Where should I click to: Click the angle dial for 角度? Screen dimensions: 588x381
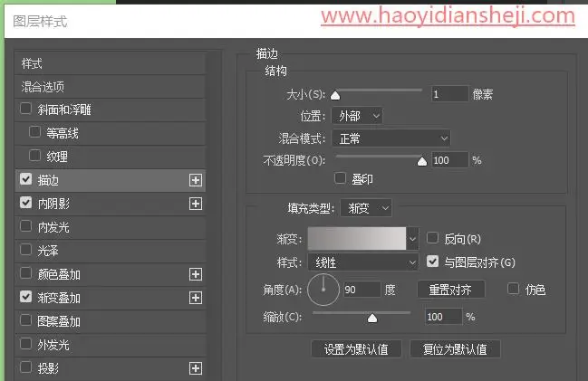[323, 290]
